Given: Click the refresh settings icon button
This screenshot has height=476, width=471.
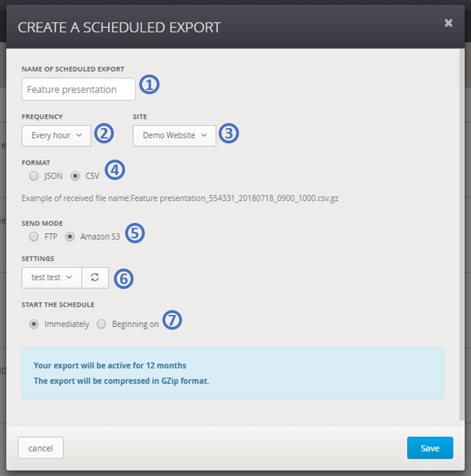Looking at the screenshot, I should (95, 278).
